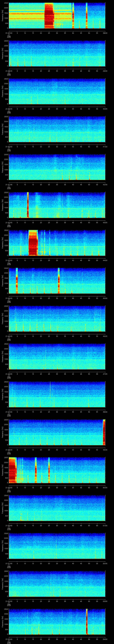
Task: Select the spectrogram starting at 21:52:00
Action: [57, 584]
